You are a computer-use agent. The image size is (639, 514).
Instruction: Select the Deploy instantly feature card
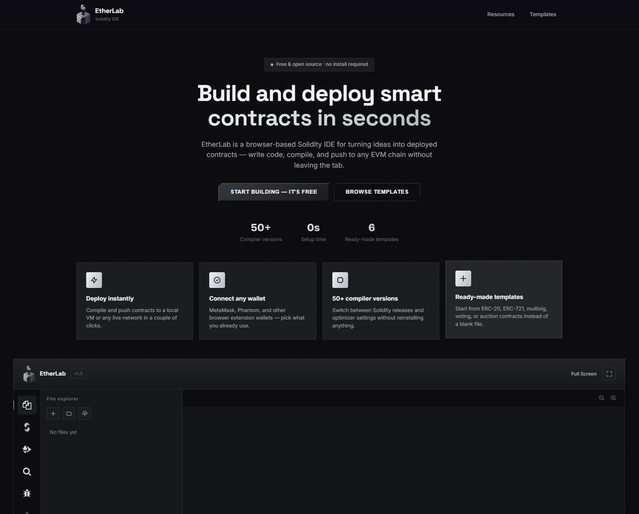click(134, 301)
